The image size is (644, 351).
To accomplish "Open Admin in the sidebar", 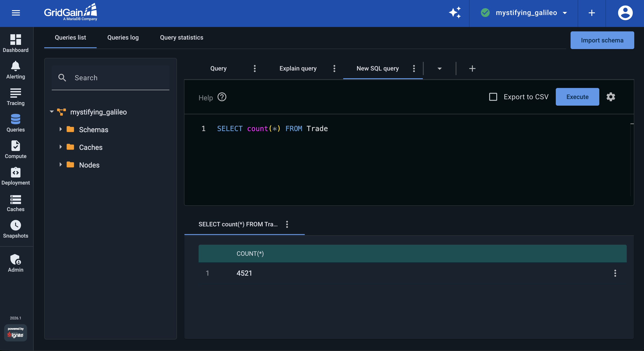I will (15, 263).
